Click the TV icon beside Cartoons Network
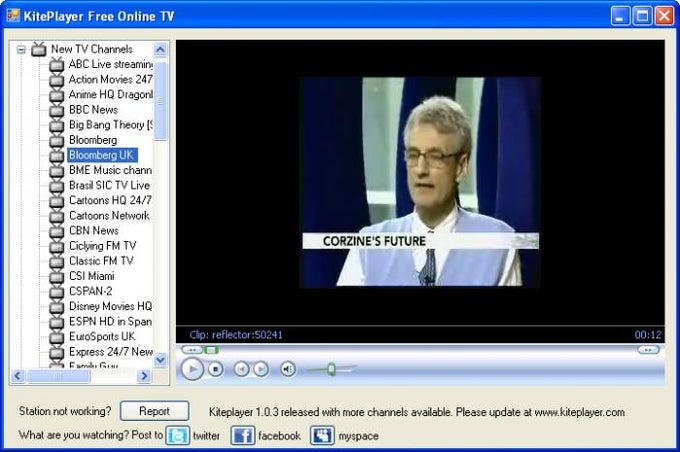 (56, 216)
